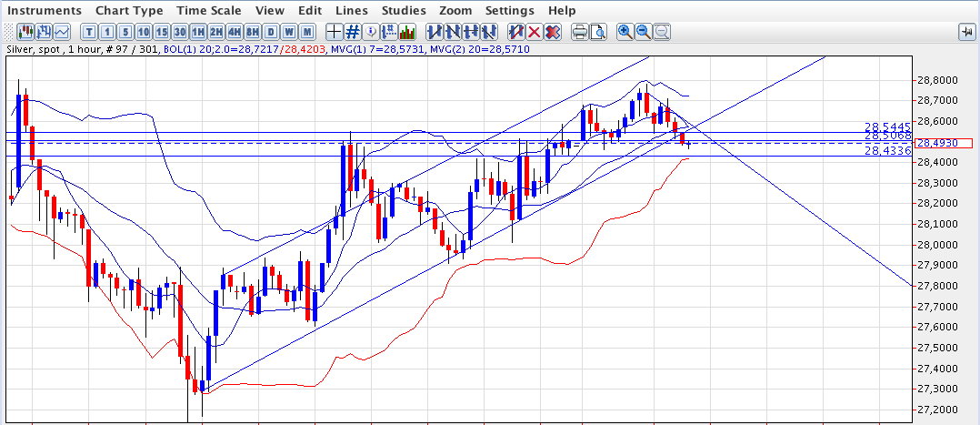Open the Studies menu

404,10
